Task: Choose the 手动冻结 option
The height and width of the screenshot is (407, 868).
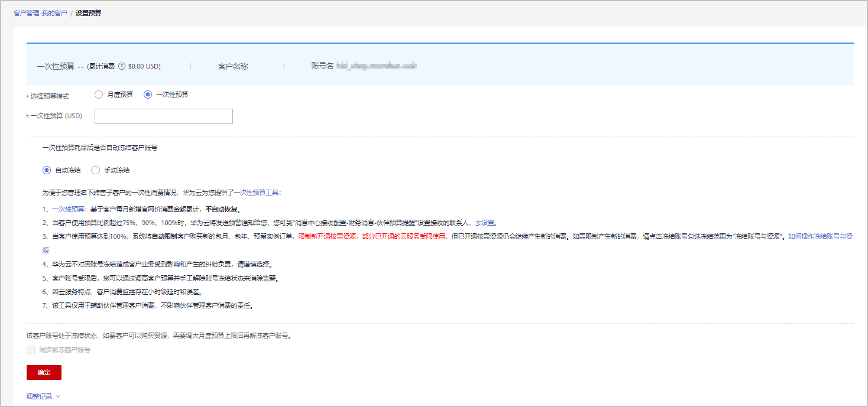Action: pyautogui.click(x=95, y=170)
